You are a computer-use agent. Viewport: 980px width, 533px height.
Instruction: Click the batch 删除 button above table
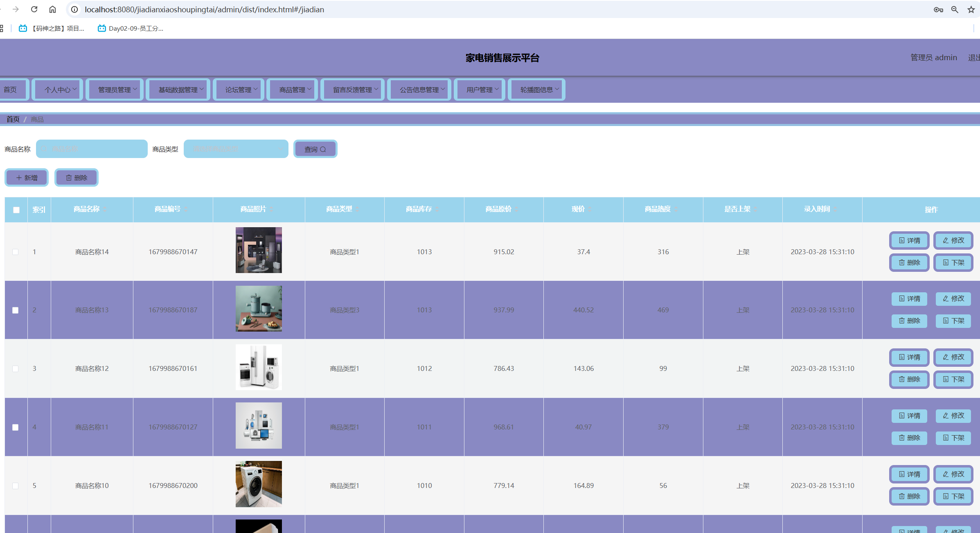pyautogui.click(x=77, y=178)
